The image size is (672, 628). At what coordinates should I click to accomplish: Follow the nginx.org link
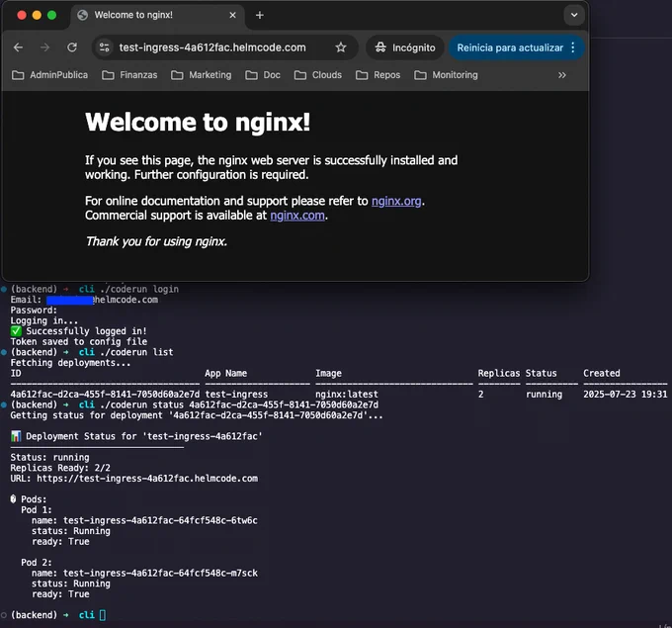396,201
